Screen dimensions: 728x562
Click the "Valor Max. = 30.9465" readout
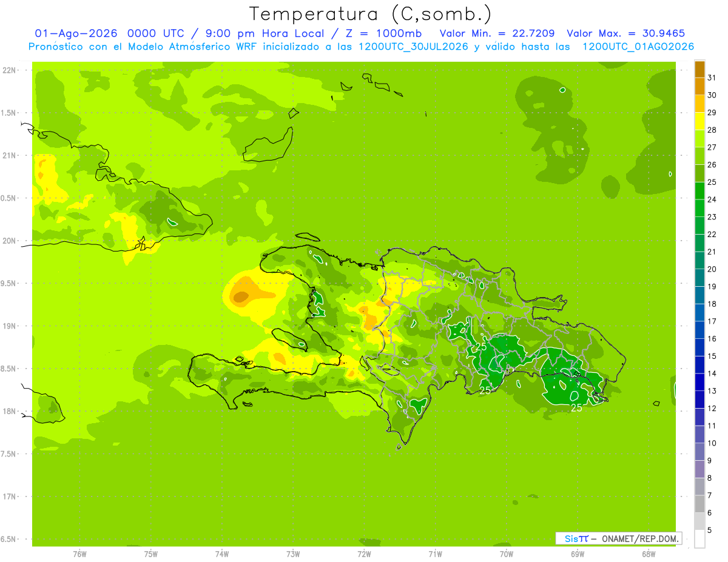pyautogui.click(x=626, y=33)
